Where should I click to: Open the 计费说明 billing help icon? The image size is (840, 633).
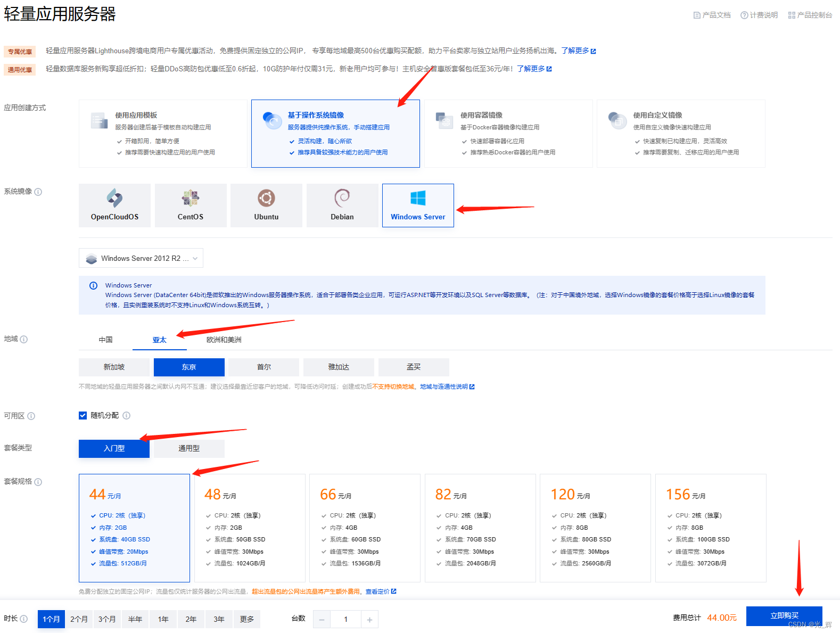tap(744, 15)
